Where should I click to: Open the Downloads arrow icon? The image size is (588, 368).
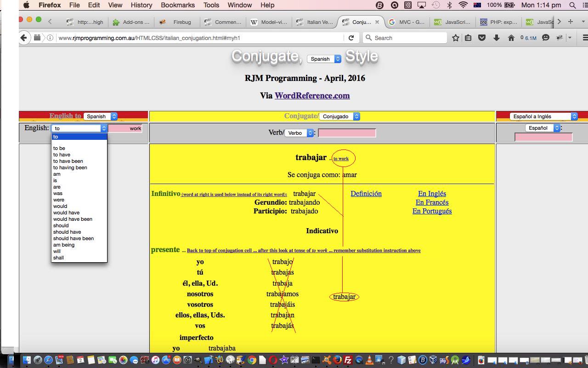[x=496, y=38]
